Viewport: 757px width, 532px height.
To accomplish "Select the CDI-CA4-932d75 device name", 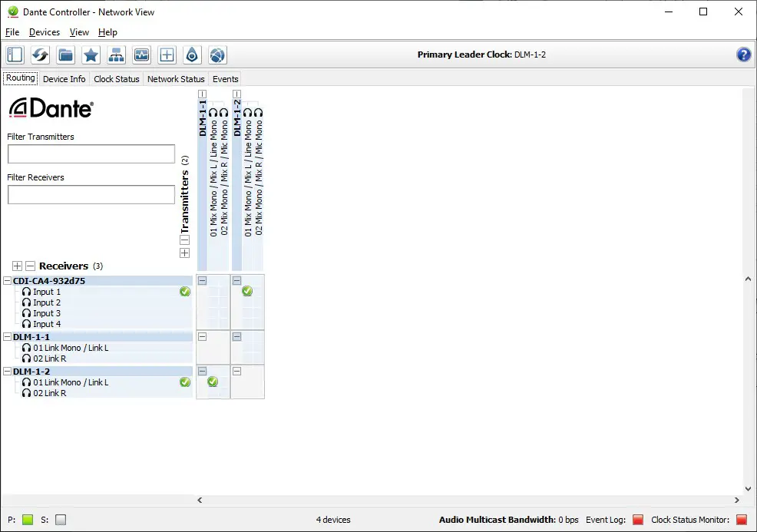I will click(49, 281).
